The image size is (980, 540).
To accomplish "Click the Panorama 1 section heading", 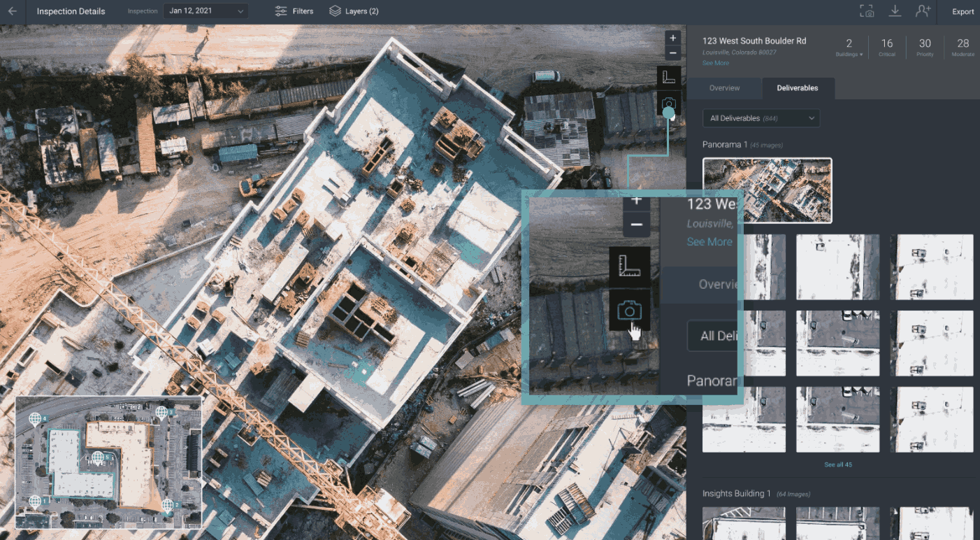I will 725,145.
